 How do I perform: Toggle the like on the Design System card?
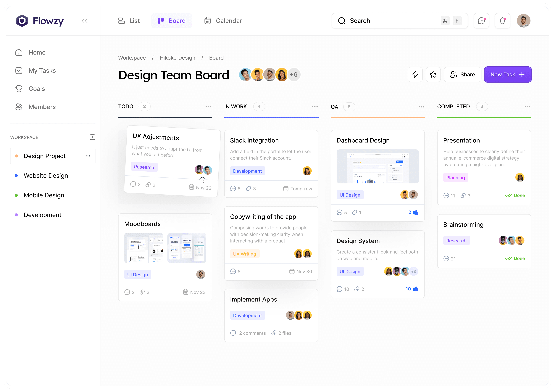point(416,289)
